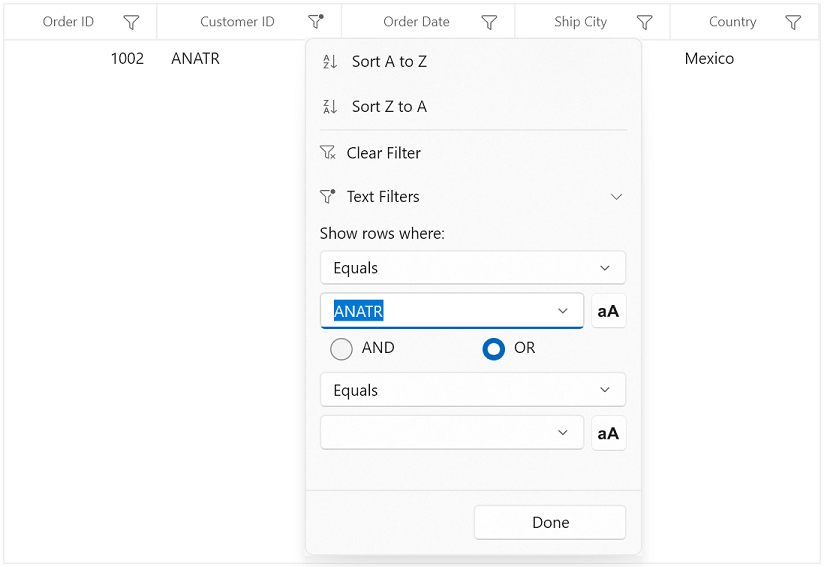824x567 pixels.
Task: Select Text Filters menu entry
Action: click(x=473, y=197)
